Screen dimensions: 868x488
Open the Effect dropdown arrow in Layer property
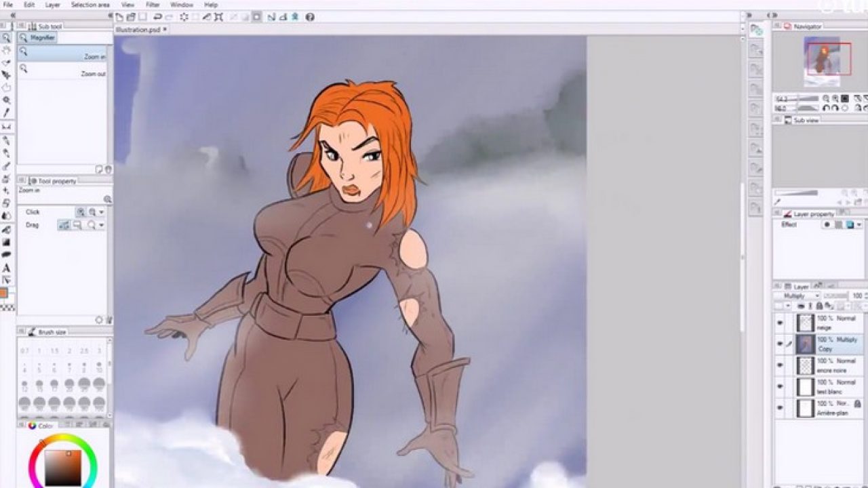pyautogui.click(x=860, y=225)
